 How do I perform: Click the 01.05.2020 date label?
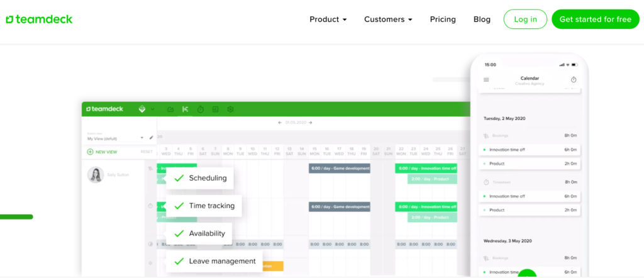point(296,123)
